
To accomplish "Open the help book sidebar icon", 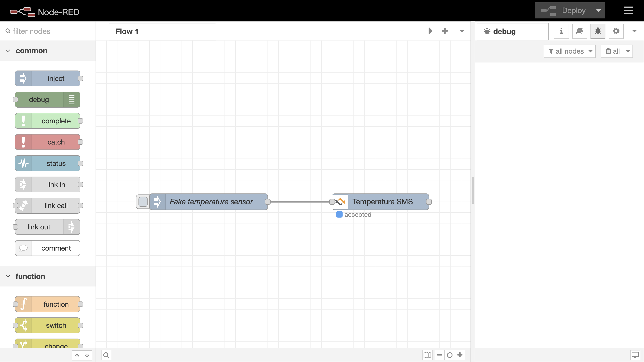I will coord(580,31).
